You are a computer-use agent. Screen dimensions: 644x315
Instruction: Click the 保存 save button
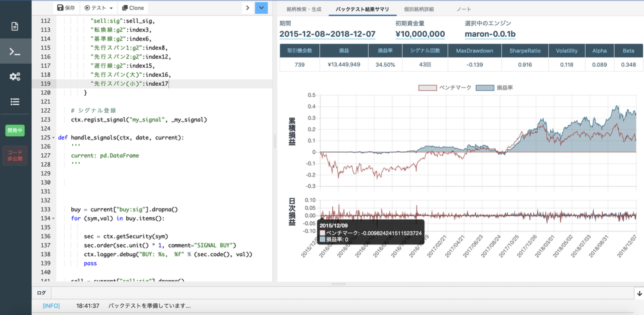[66, 8]
